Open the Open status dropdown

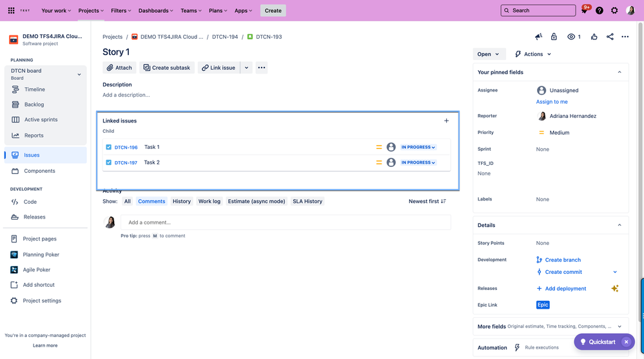pyautogui.click(x=488, y=54)
